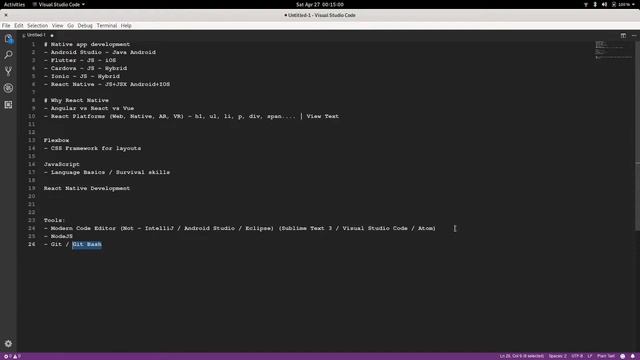
Task: Click Activities in the top bar
Action: tap(14, 4)
